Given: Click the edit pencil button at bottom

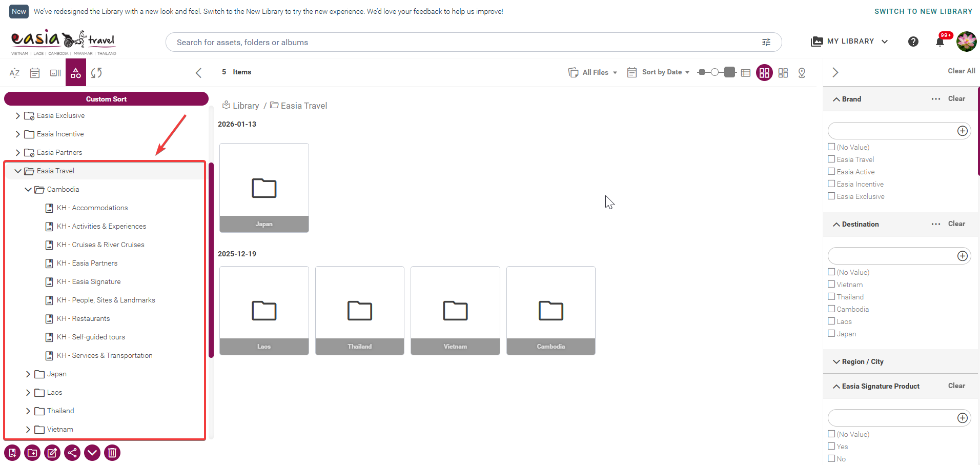Looking at the screenshot, I should coord(52,453).
